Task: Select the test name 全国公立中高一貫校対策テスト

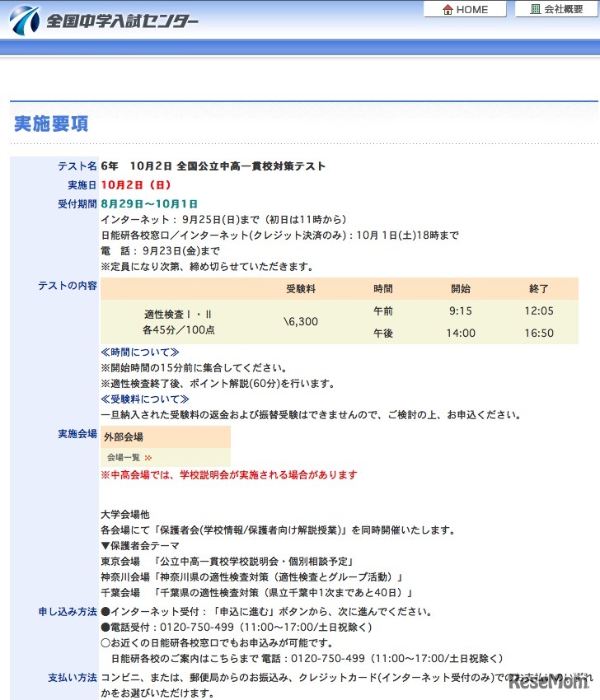Action: click(x=251, y=166)
